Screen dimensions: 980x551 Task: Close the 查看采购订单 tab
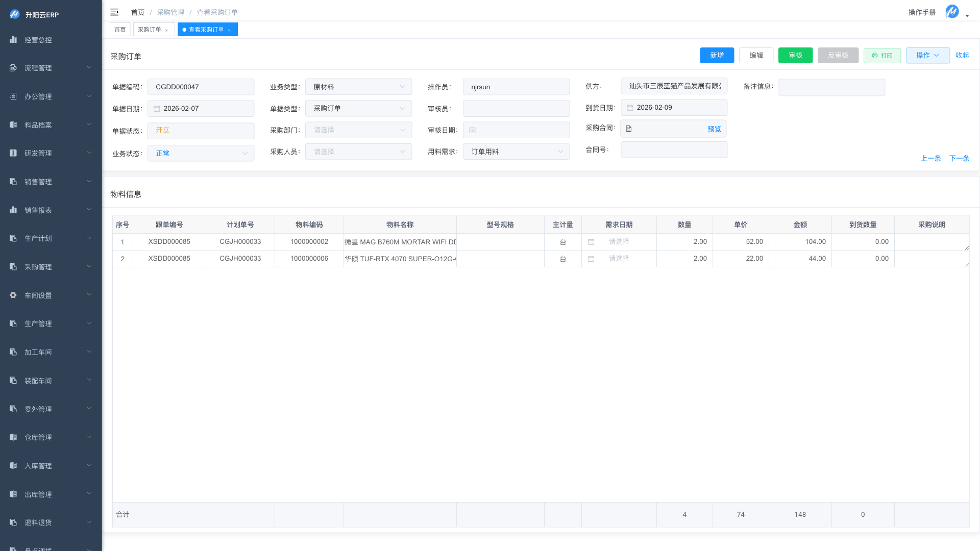click(229, 30)
